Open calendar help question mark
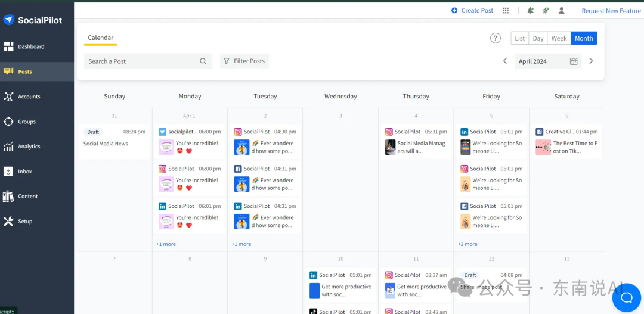Screen dimensions: 644x314 click(496, 38)
